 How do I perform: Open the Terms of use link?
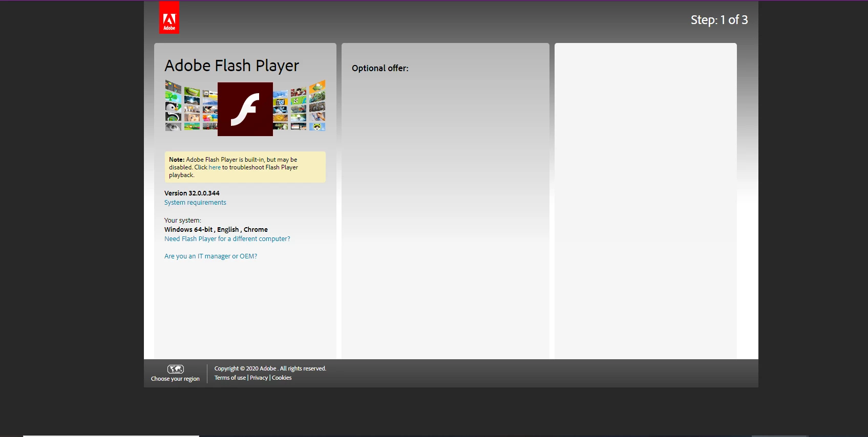[230, 378]
